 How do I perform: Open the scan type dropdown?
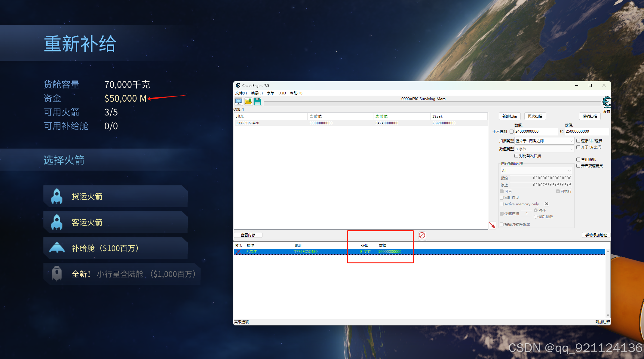(544, 141)
